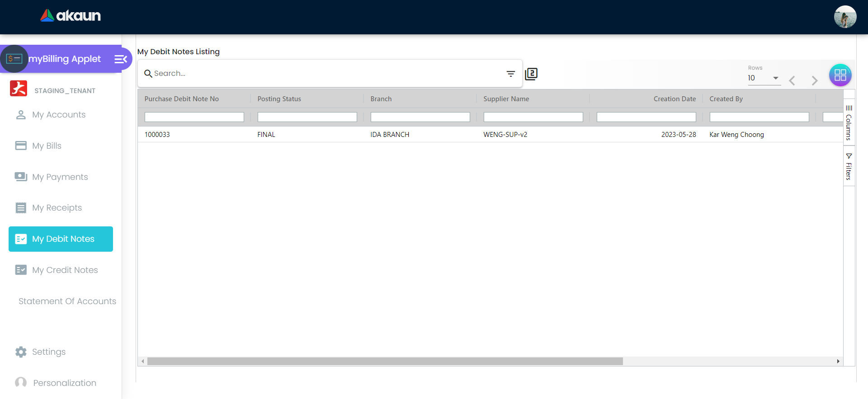Collapse the sidebar menu toggle
The image size is (868, 399).
click(x=121, y=59)
